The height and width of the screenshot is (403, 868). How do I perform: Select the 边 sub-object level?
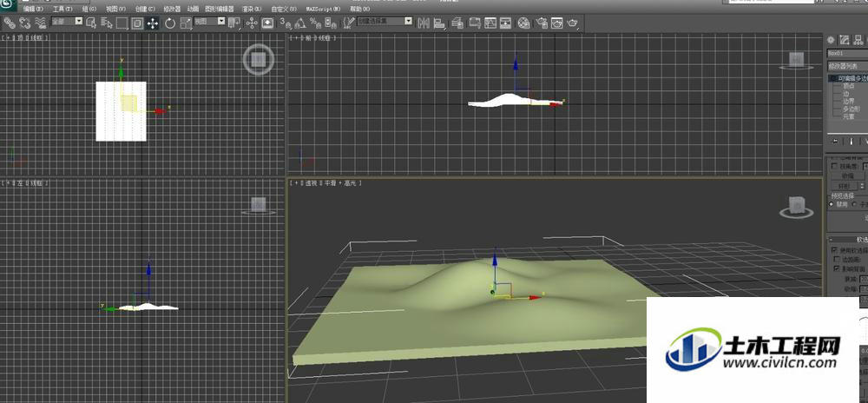click(845, 94)
